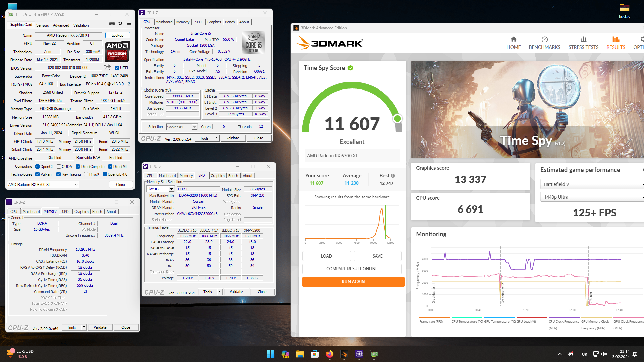The width and height of the screenshot is (644, 362).
Task: Click green verified checkmark beside Time Spy Score
Action: click(x=351, y=68)
